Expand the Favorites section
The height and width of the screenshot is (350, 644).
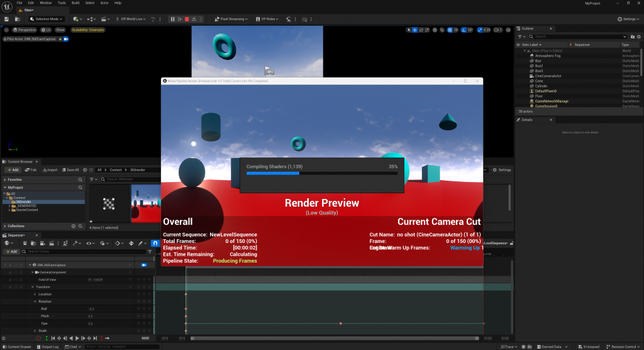pos(5,180)
